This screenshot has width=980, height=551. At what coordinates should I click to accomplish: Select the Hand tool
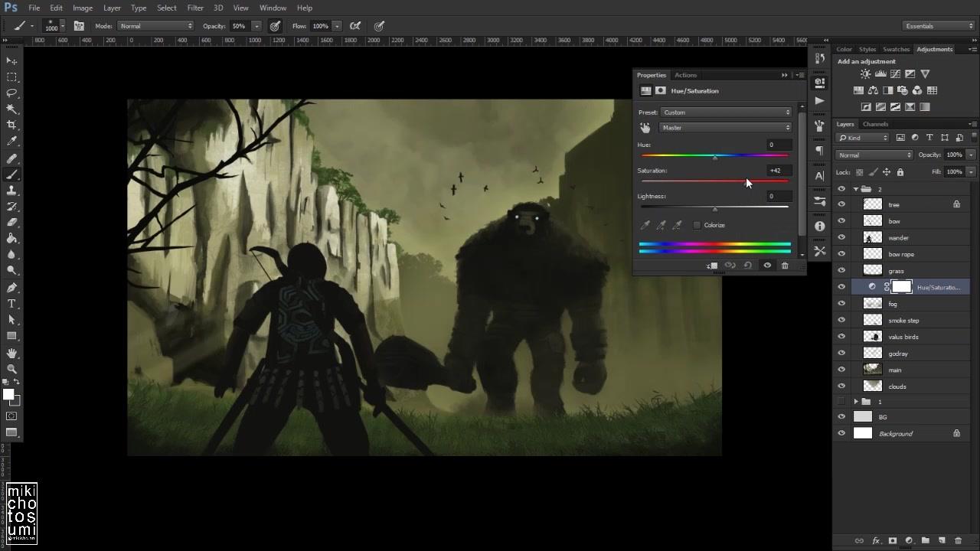pyautogui.click(x=11, y=353)
